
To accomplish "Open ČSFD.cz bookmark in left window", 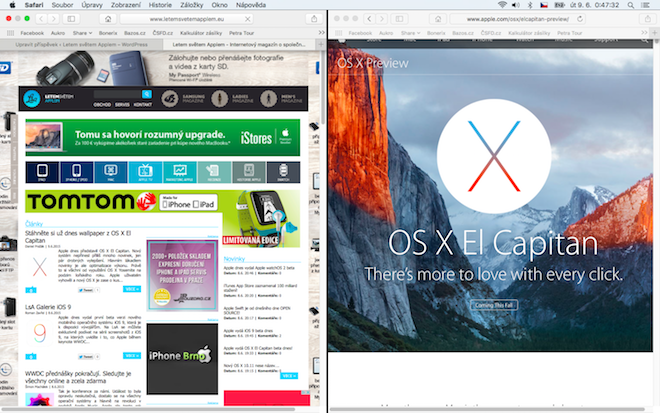I will 162,33.
